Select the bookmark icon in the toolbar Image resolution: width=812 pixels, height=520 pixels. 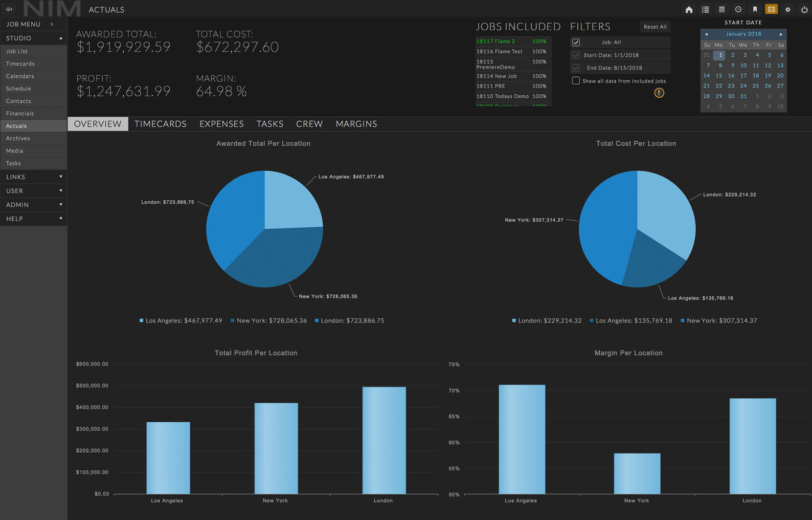click(754, 9)
